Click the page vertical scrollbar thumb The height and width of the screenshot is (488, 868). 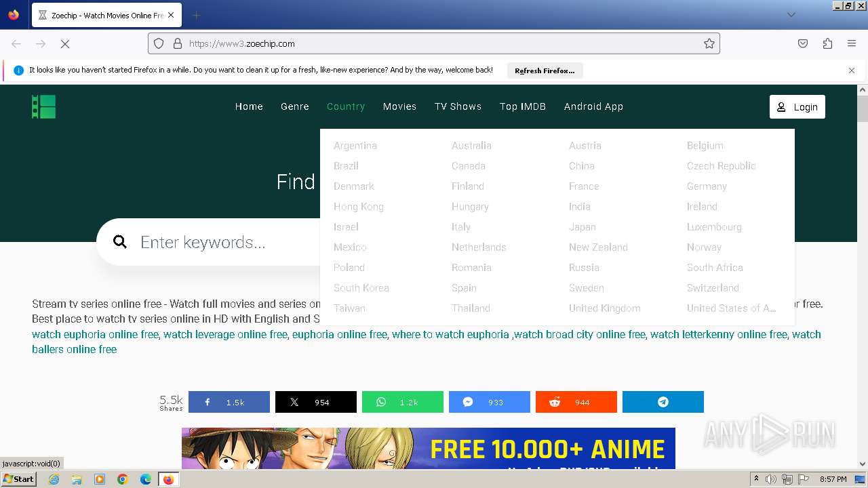click(863, 108)
